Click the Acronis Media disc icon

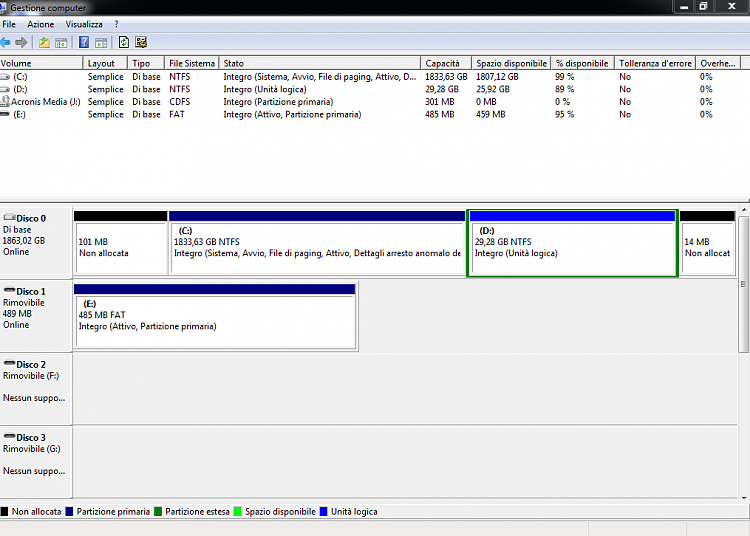(x=5, y=101)
